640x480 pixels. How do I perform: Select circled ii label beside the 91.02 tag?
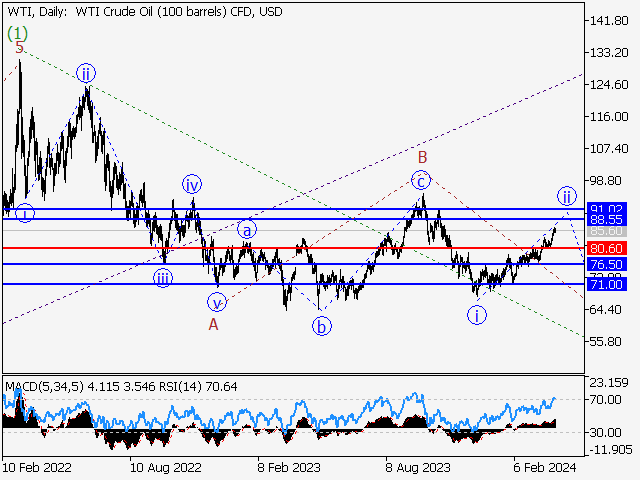(567, 196)
